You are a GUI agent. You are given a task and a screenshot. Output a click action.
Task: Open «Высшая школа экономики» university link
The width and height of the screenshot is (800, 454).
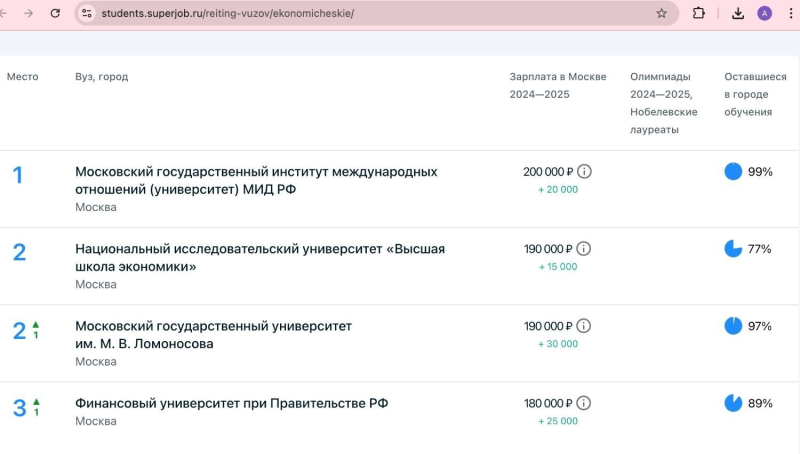[260, 257]
